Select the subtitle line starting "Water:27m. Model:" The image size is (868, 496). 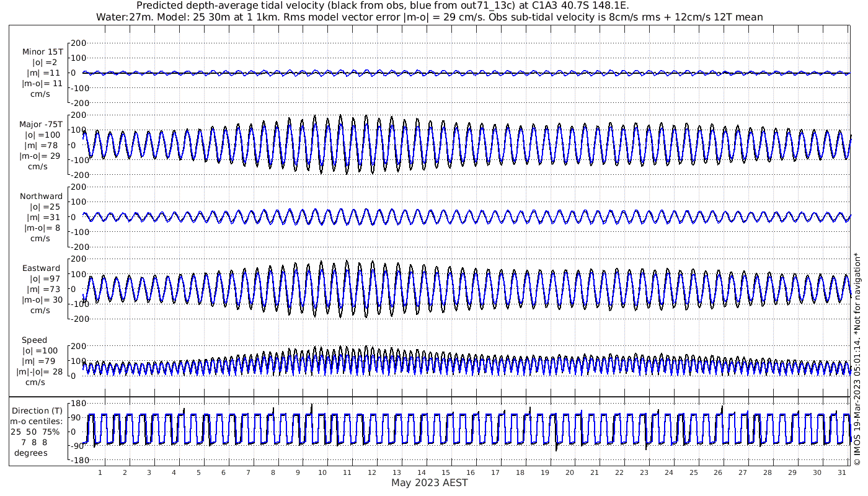[x=430, y=17]
